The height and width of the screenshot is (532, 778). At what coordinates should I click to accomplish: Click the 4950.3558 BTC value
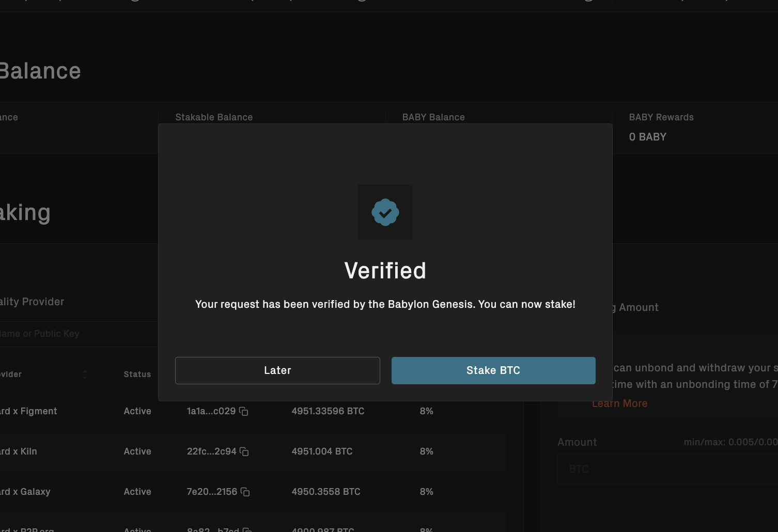coord(326,492)
